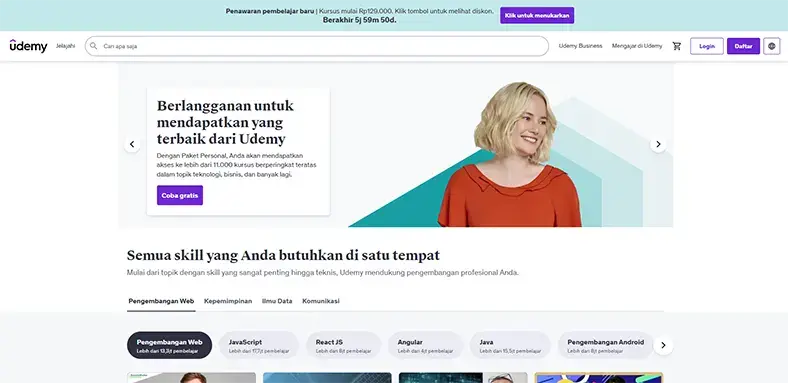Open the shopping cart icon
Image resolution: width=788 pixels, height=383 pixels.
(676, 46)
